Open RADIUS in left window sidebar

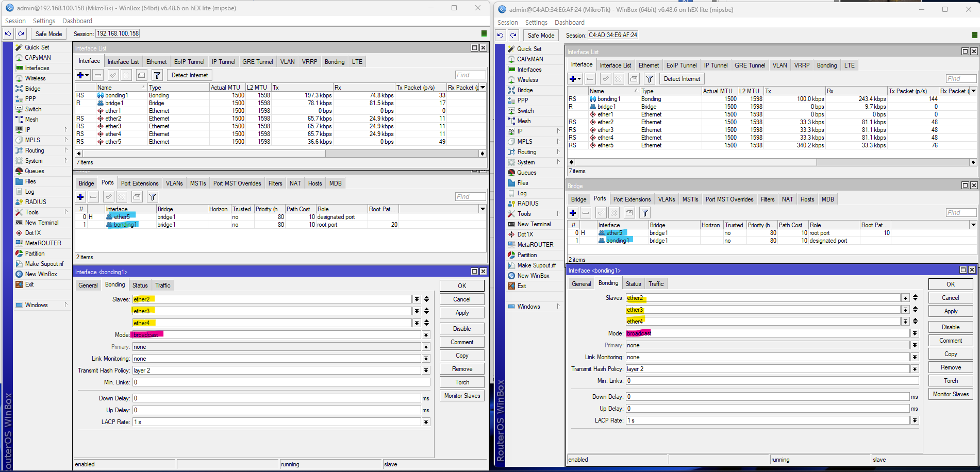point(36,202)
